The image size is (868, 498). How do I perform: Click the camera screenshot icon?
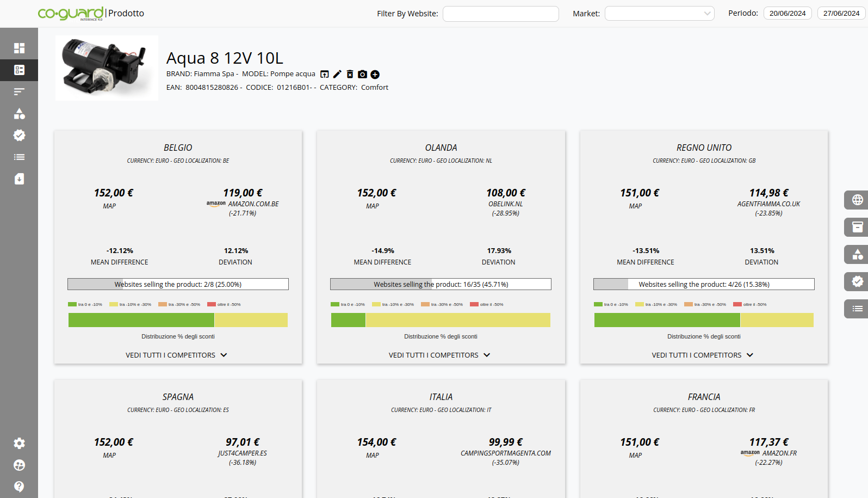pyautogui.click(x=362, y=75)
